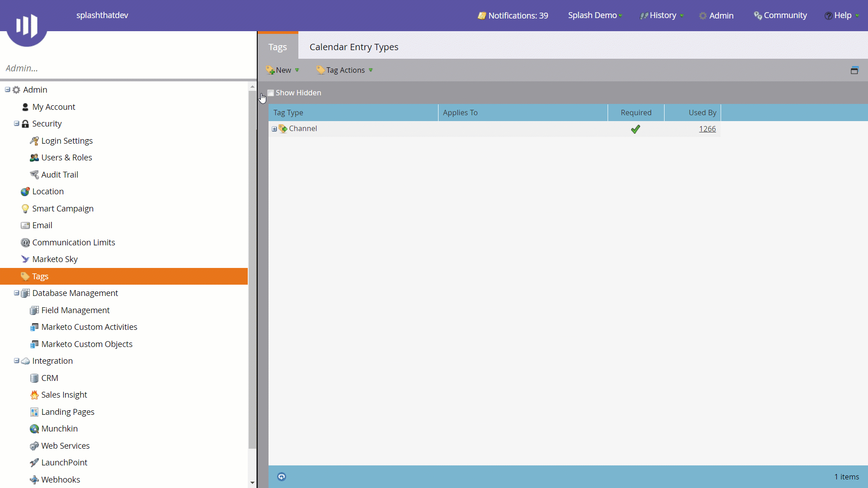The width and height of the screenshot is (868, 488).
Task: Click the Channel required green checkmark
Action: pos(636,129)
